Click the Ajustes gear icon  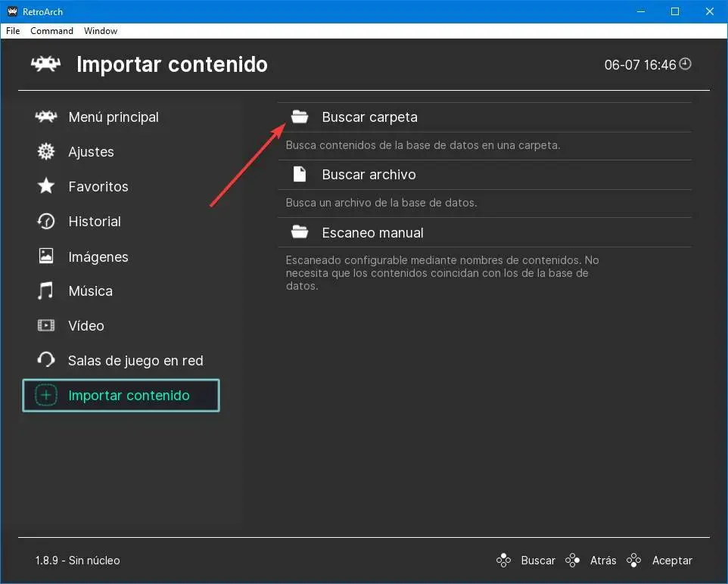(46, 151)
